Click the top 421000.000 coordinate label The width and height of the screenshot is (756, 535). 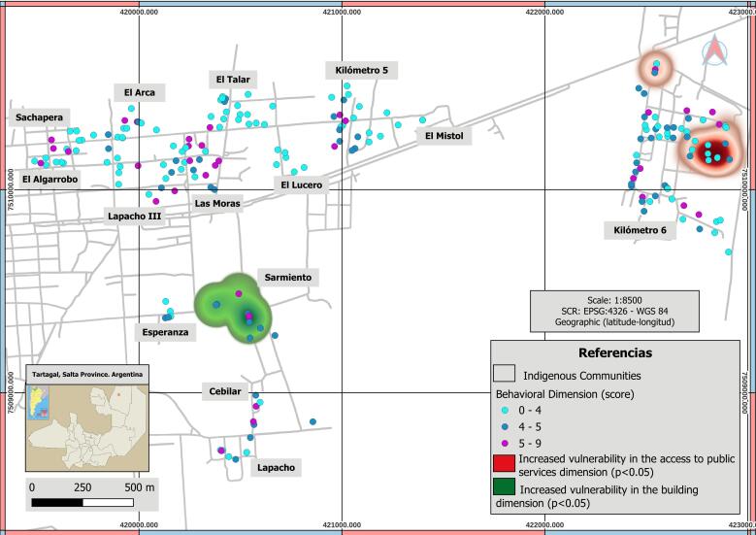click(342, 12)
